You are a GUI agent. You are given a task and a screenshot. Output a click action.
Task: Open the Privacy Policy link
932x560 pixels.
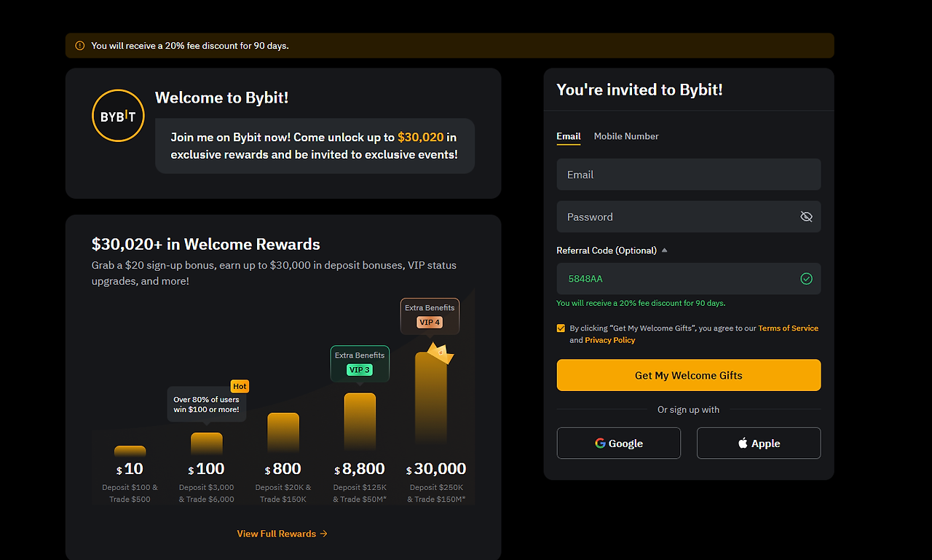(x=610, y=340)
